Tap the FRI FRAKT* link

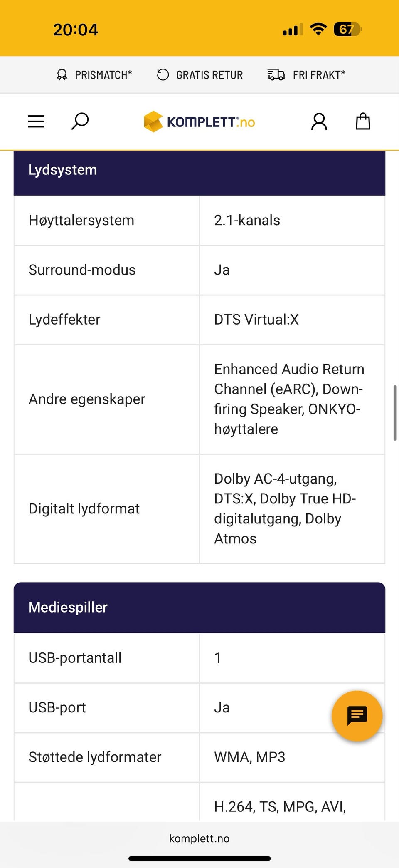319,75
